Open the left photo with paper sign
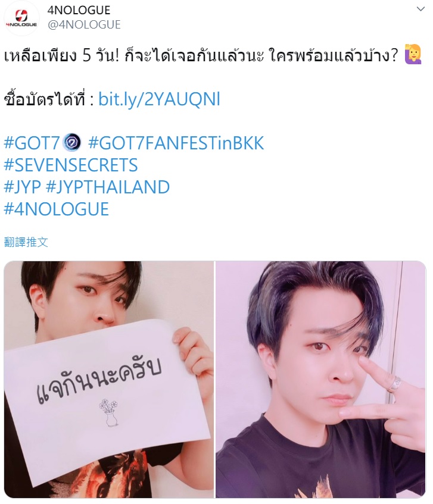 coord(109,380)
